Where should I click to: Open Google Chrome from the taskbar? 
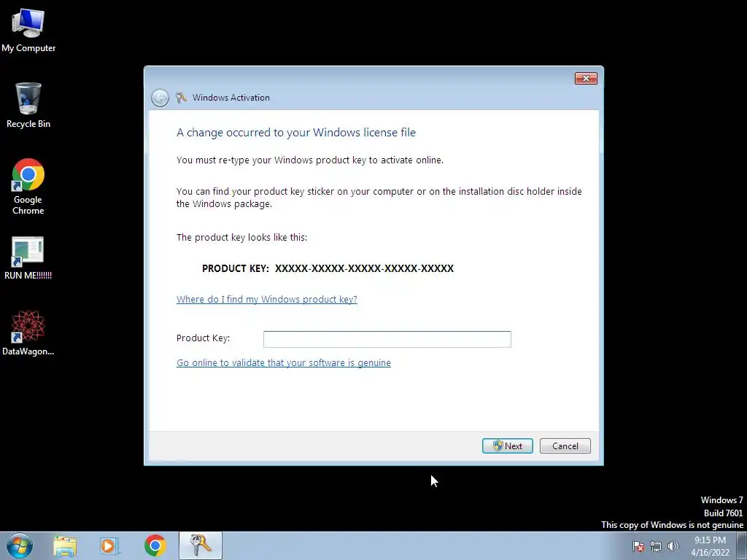[x=155, y=545]
